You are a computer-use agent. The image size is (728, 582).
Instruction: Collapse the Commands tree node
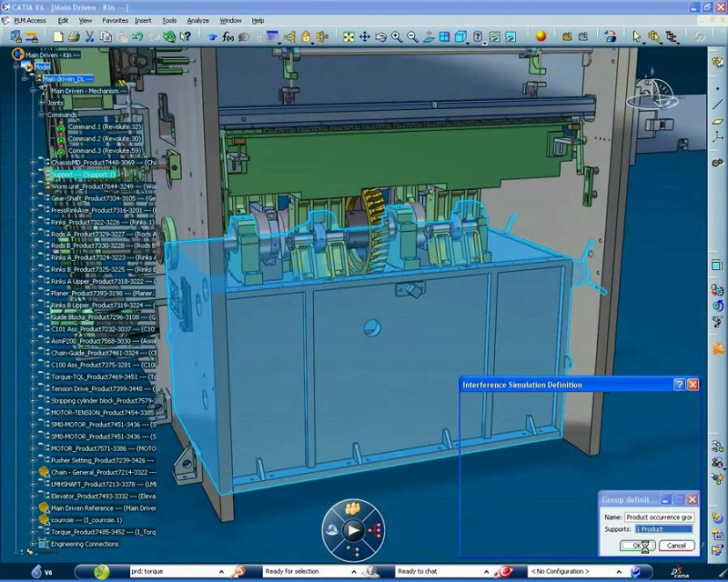coord(43,115)
